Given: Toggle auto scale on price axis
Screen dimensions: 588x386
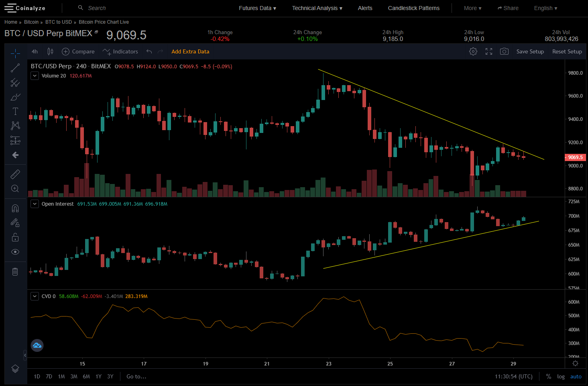Looking at the screenshot, I should (576, 376).
